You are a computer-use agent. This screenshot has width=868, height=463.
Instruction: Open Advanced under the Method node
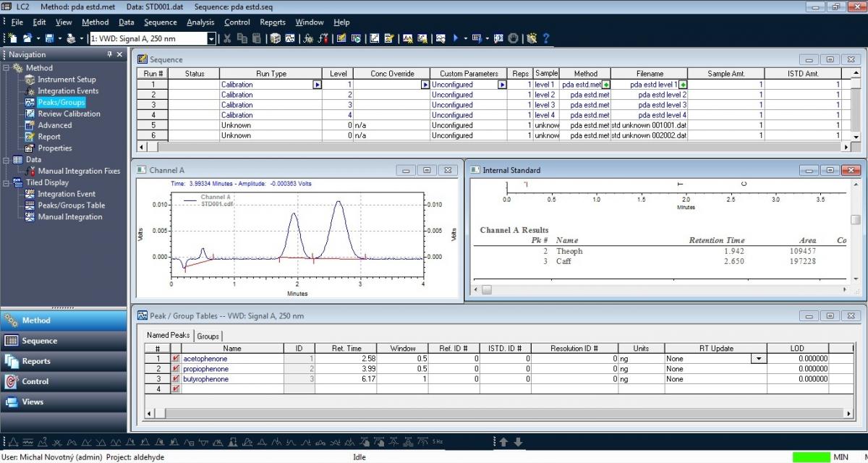pos(55,125)
